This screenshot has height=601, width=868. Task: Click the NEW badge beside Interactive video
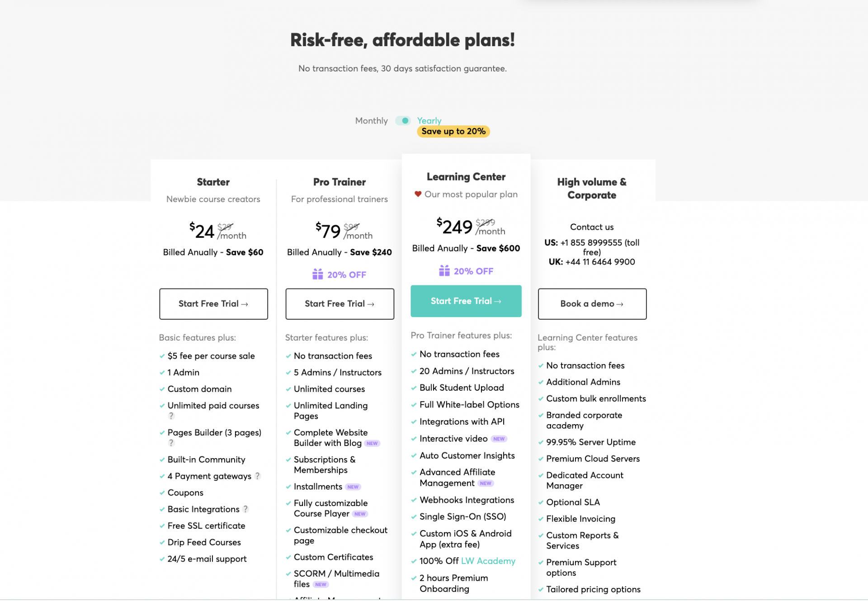point(499,439)
